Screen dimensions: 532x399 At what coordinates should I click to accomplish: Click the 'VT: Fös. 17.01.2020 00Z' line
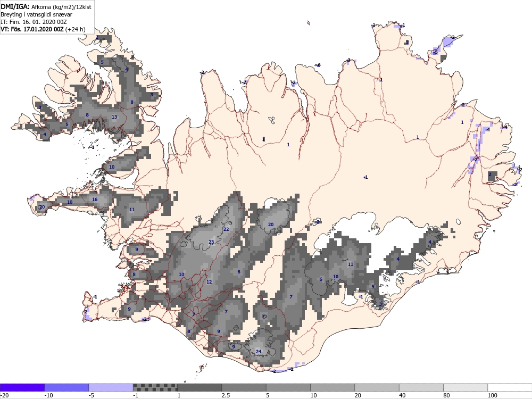[x=32, y=29]
